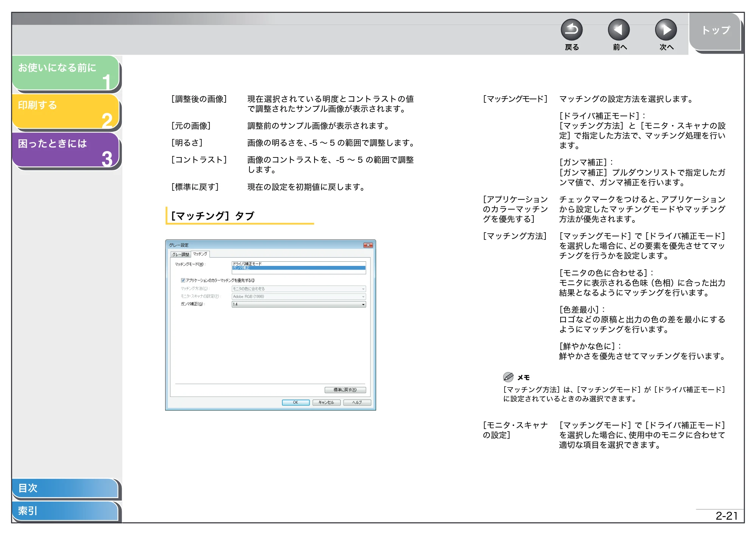This screenshot has width=756, height=534.
Task: Open chapter 3 困ったときには
Action: pyautogui.click(x=66, y=150)
